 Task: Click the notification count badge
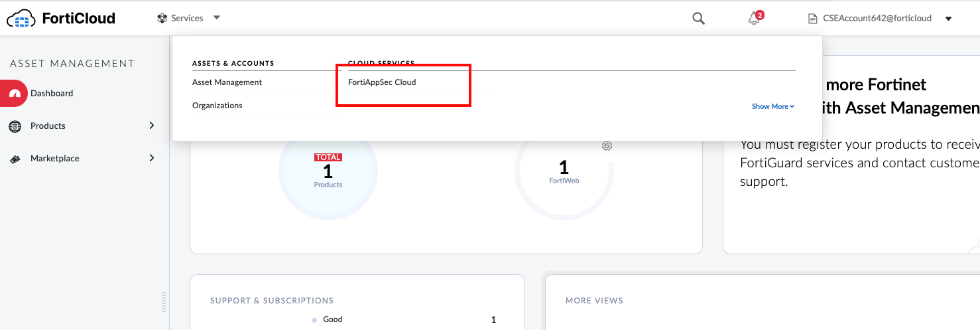760,15
